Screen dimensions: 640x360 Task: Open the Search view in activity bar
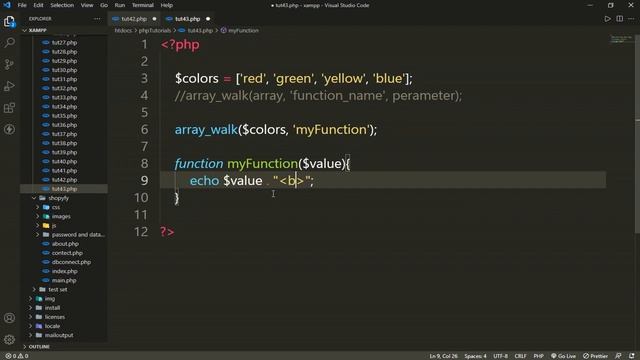(x=9, y=42)
